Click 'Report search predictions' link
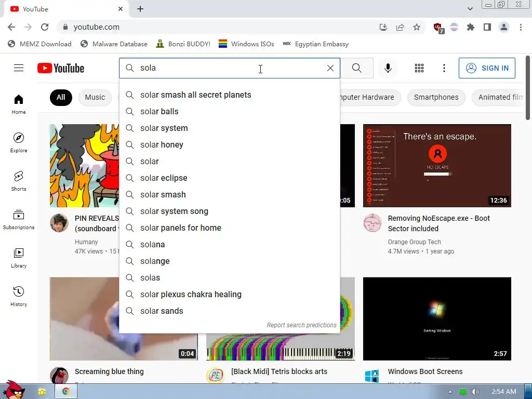Viewport: 532px width, 399px height. point(302,325)
